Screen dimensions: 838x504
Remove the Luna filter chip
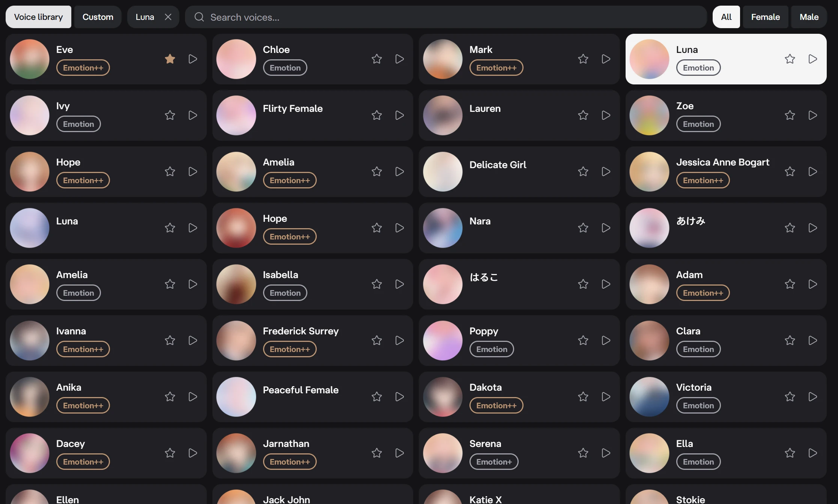click(x=168, y=17)
